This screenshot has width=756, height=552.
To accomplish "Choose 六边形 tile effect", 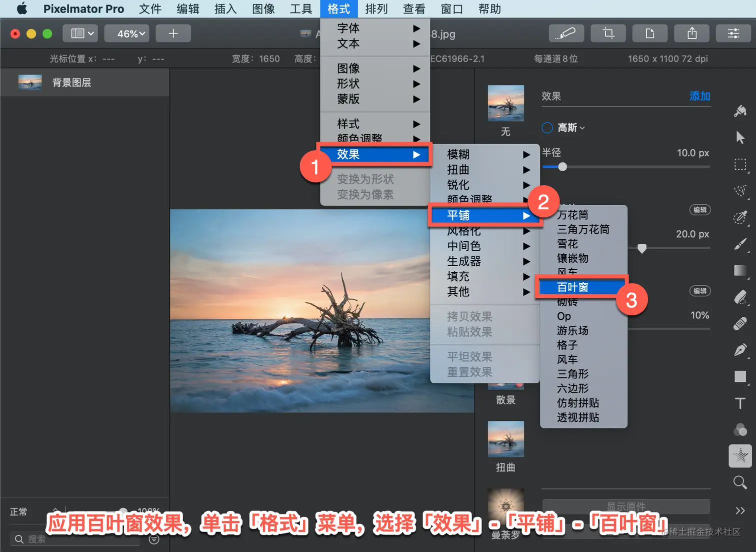I will click(583, 388).
